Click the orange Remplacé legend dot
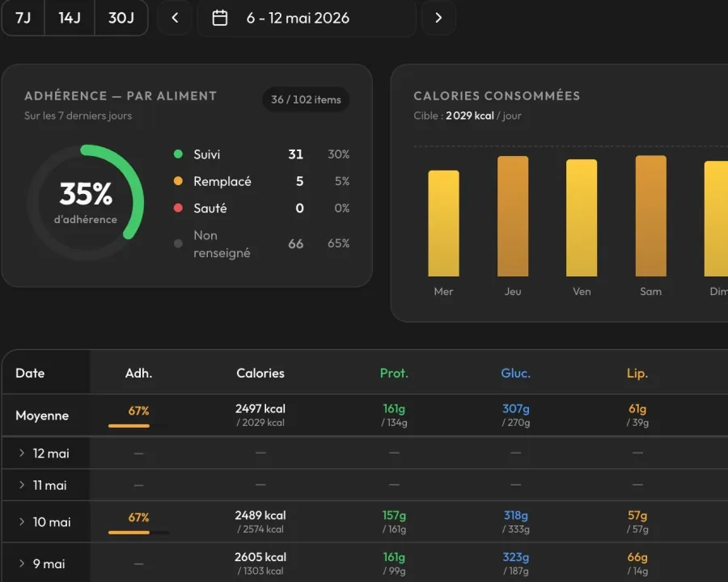The height and width of the screenshot is (582, 728). point(178,181)
